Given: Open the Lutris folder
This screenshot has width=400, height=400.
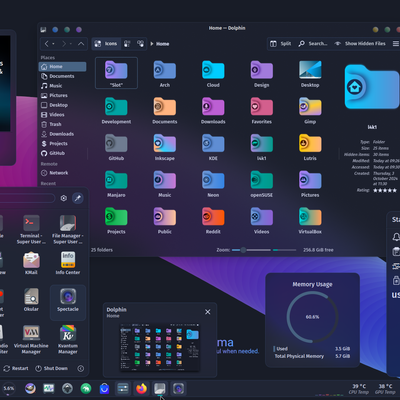Looking at the screenshot, I should [310, 147].
